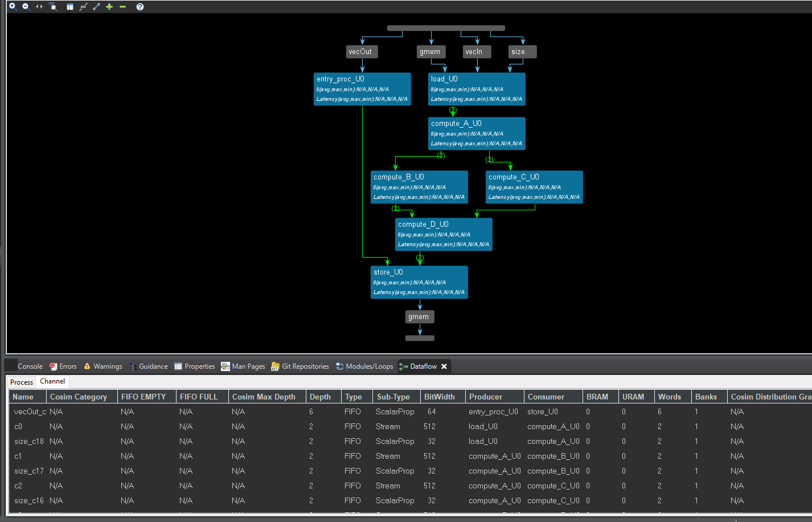Sort by Cosim Category column header
This screenshot has height=522, width=812.
[82, 397]
